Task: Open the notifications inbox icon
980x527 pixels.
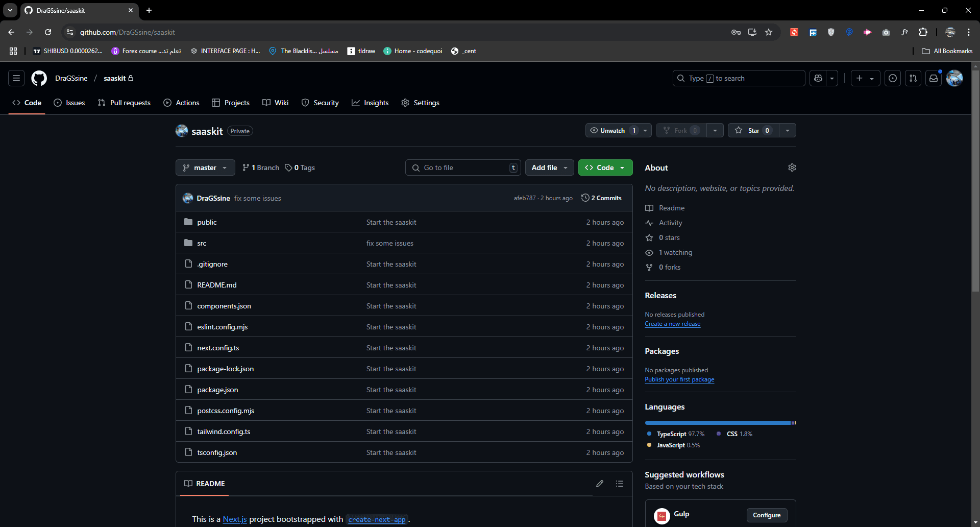Action: point(934,78)
